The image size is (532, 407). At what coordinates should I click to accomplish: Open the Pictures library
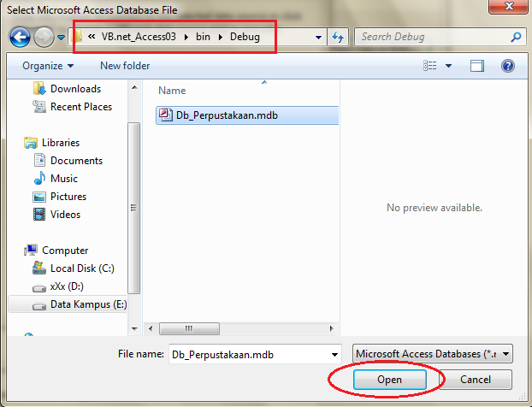click(x=68, y=197)
